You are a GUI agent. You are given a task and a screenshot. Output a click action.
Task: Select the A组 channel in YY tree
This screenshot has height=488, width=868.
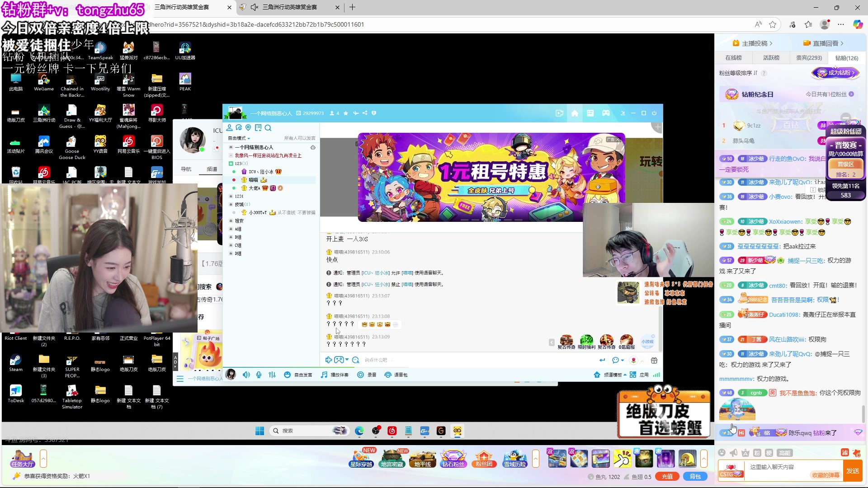(238, 229)
